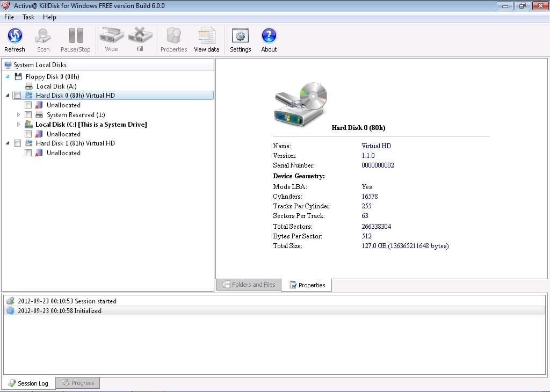Collapse the Hard Disk 1 (81h) tree node

coord(8,143)
